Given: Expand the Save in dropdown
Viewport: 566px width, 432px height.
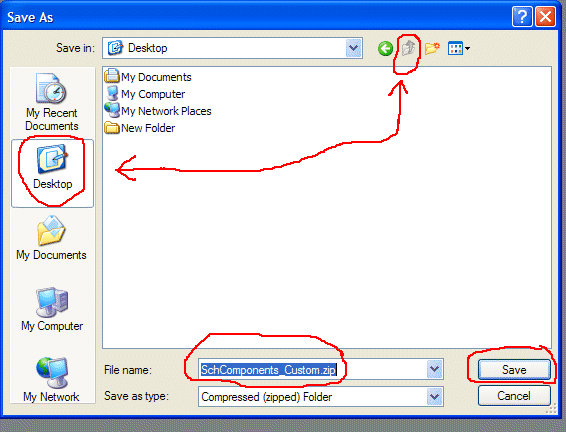Looking at the screenshot, I should coord(353,48).
